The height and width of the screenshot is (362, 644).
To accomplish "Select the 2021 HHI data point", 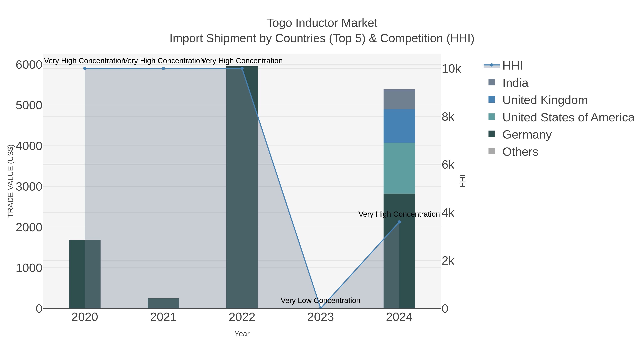I will click(163, 68).
